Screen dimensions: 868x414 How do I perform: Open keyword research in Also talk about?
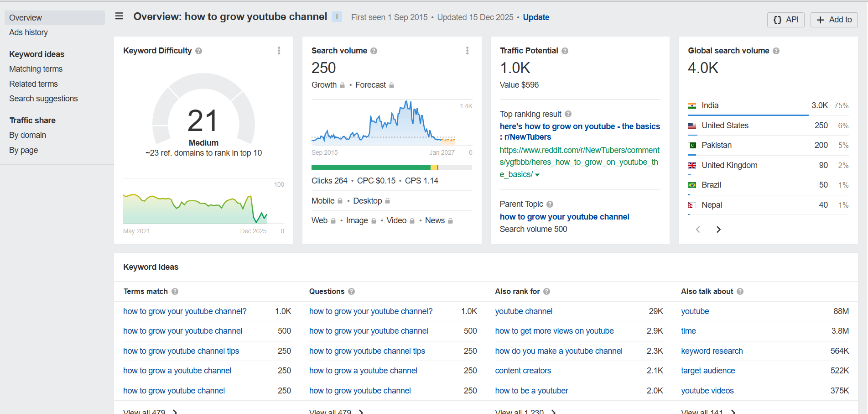pos(712,351)
